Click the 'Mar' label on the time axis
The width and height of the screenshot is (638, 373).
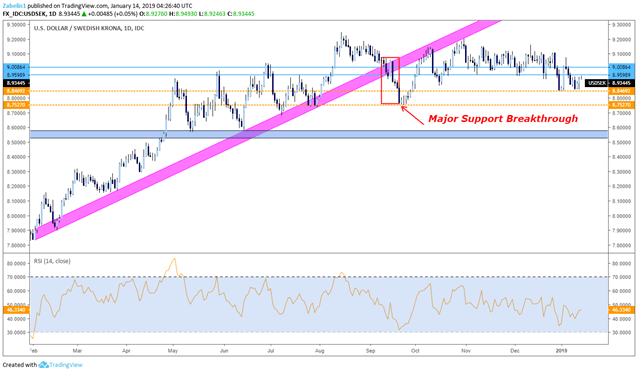[x=77, y=350]
